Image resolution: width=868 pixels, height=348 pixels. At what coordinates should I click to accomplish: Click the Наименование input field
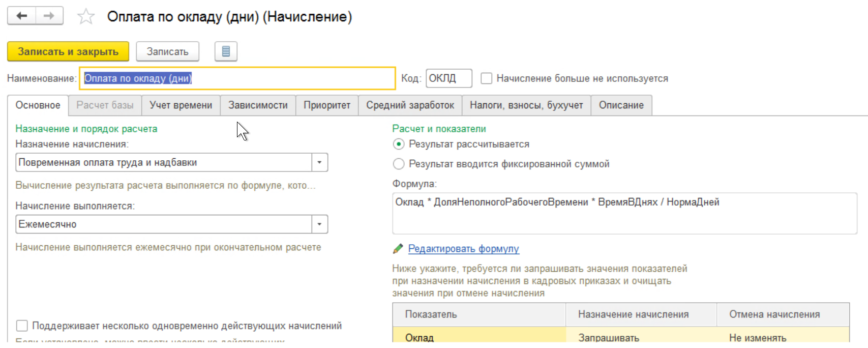click(x=237, y=78)
